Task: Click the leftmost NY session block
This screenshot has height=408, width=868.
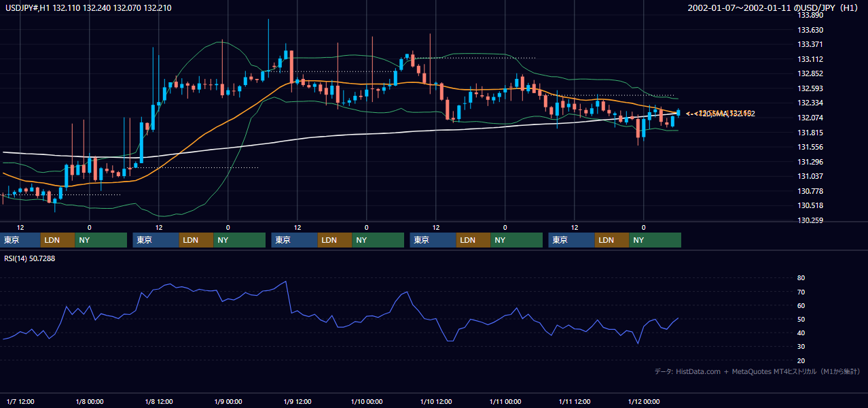Action: (101, 240)
